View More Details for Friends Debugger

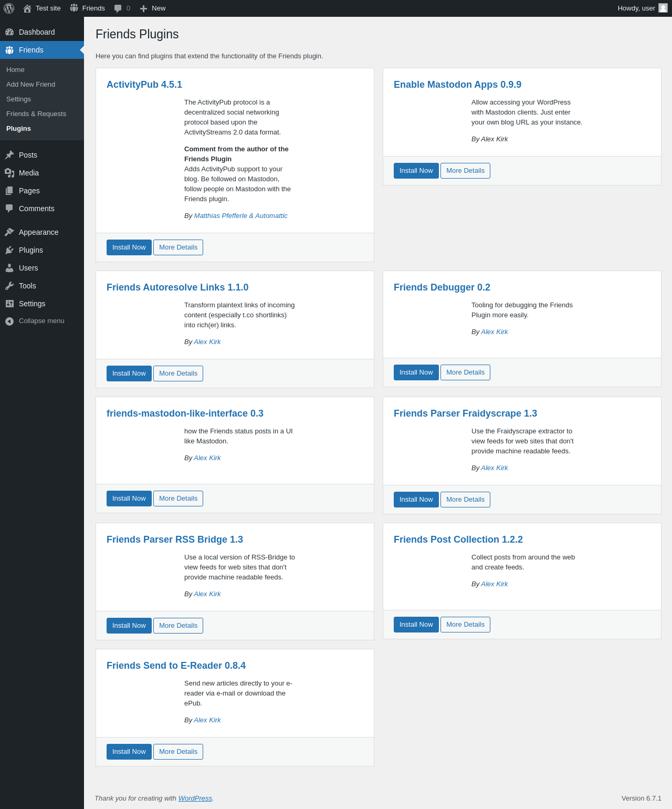point(465,372)
